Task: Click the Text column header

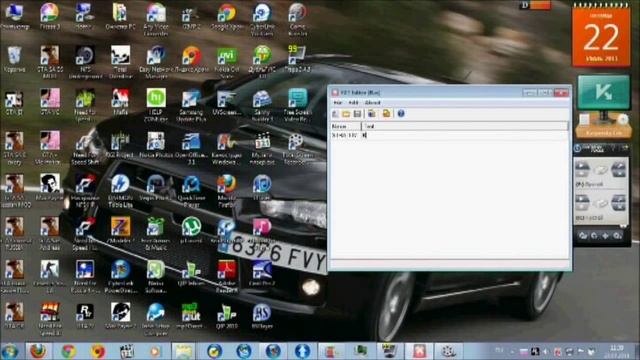Action: pyautogui.click(x=465, y=126)
